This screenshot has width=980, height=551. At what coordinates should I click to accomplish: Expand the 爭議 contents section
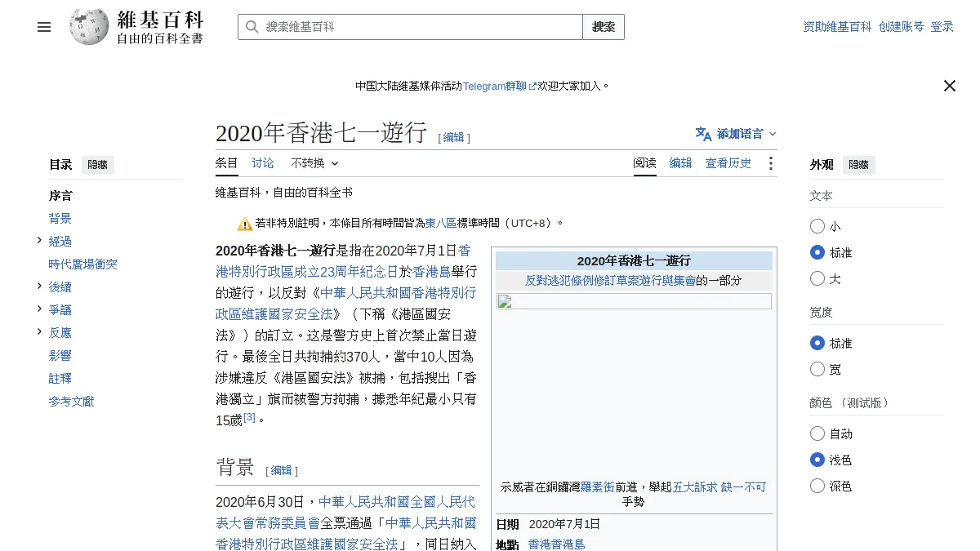coord(39,309)
